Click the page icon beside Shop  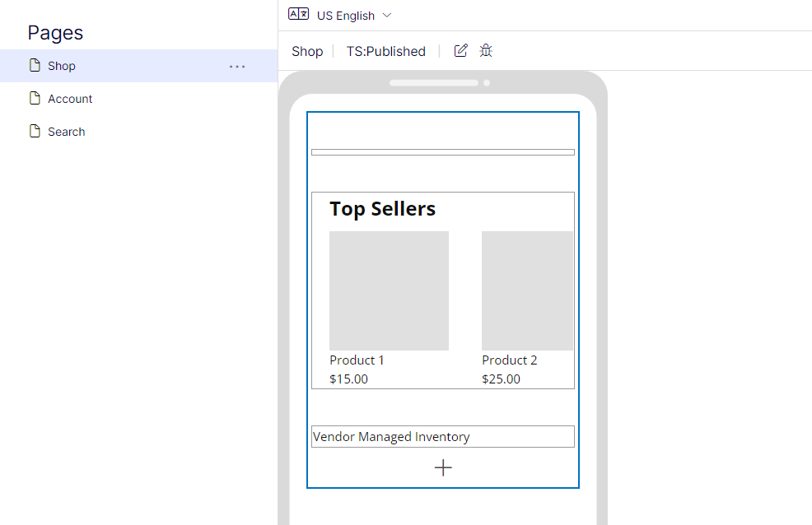[33, 65]
